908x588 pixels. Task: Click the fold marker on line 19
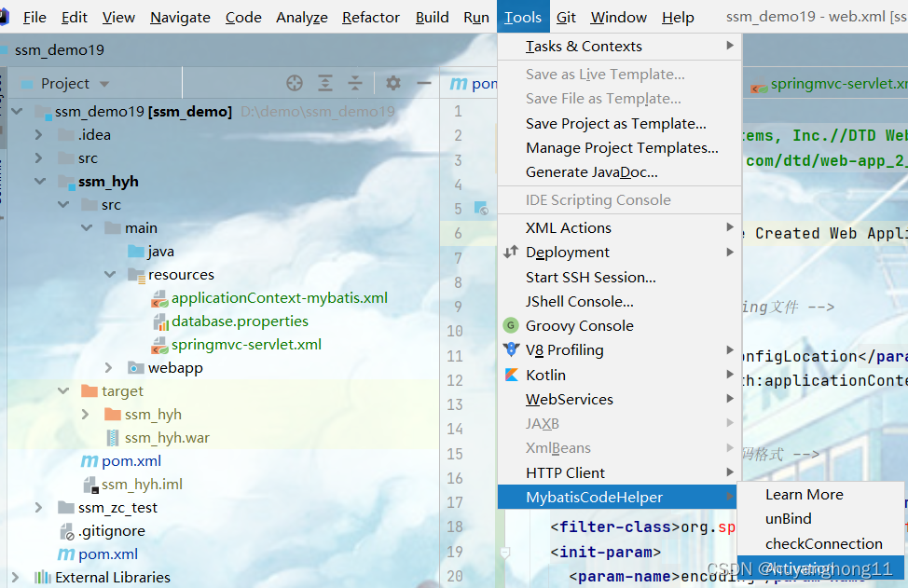pyautogui.click(x=505, y=552)
